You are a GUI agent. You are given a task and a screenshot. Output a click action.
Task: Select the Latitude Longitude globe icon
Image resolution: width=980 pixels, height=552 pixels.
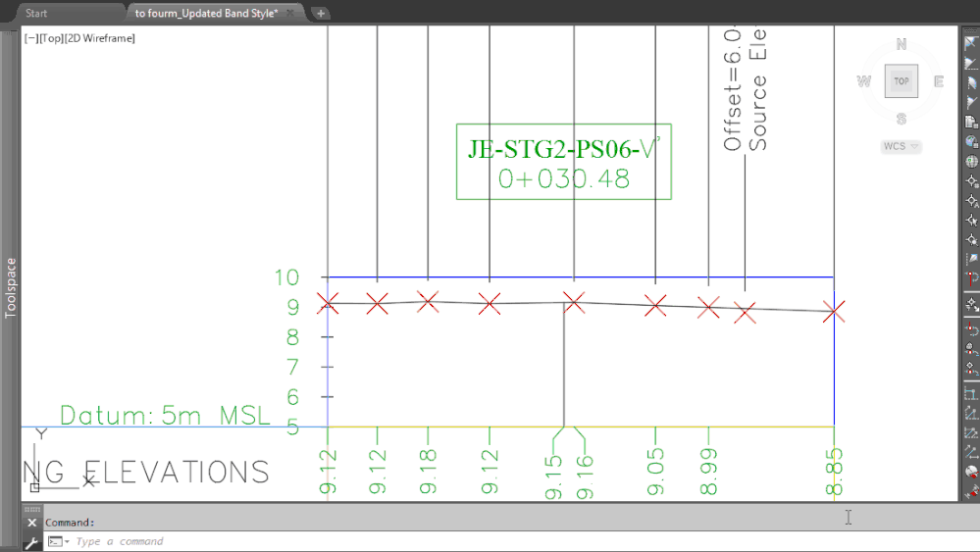coord(971,161)
